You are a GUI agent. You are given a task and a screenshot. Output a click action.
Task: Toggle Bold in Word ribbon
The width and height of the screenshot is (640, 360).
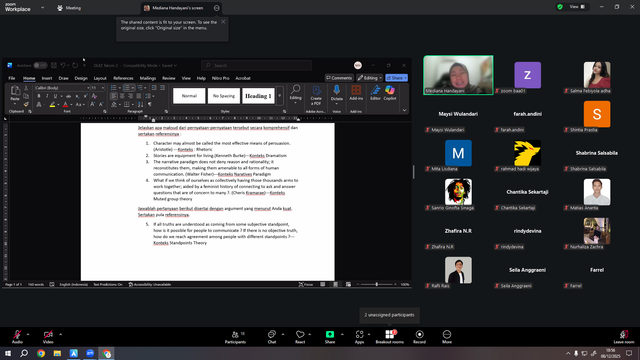[39, 96]
